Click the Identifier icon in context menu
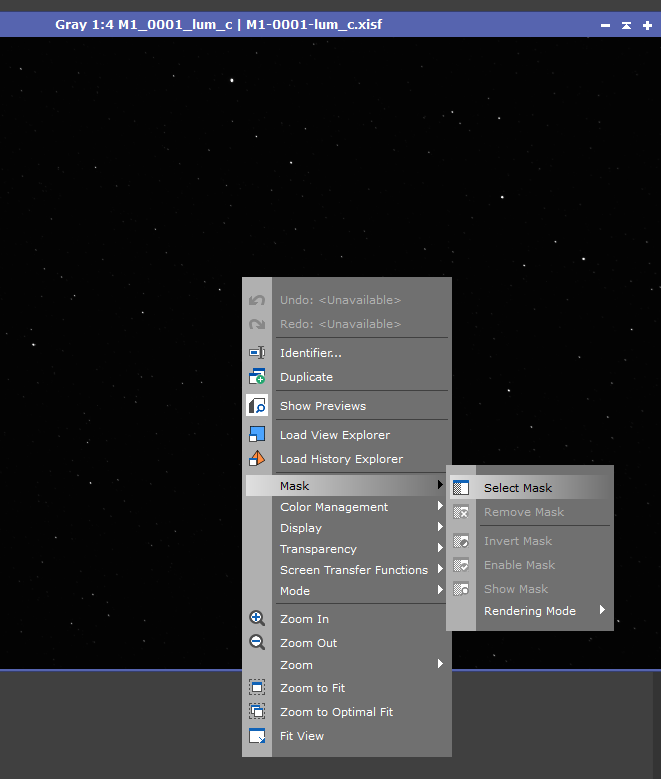The image size is (661, 779). (257, 353)
